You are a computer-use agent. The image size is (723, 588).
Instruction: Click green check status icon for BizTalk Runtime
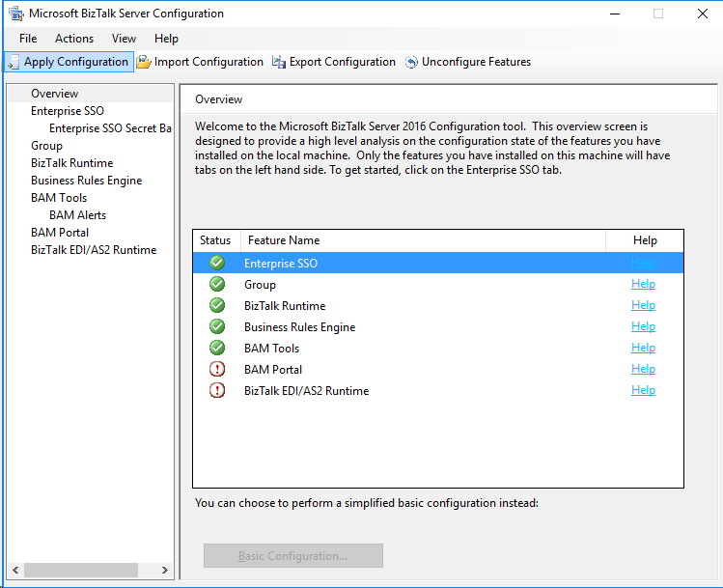(x=217, y=305)
